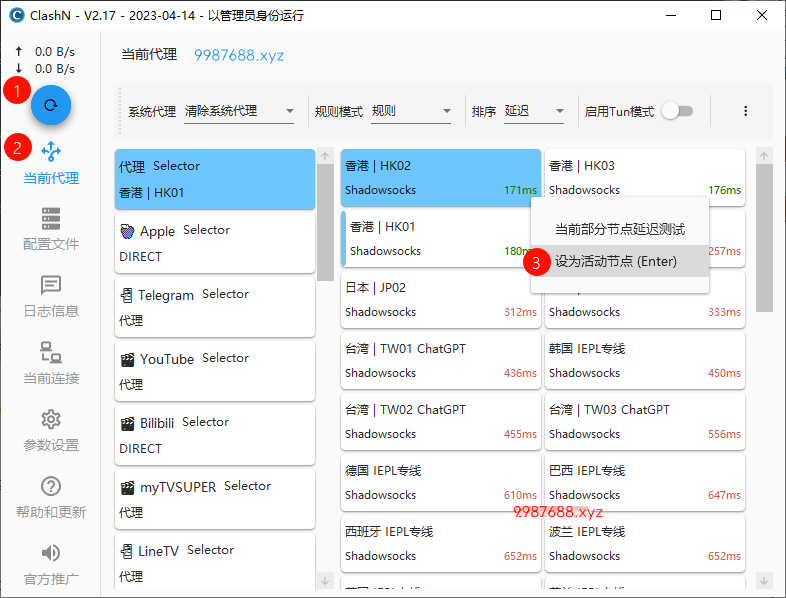Click the 171ms latency on HK02

520,190
